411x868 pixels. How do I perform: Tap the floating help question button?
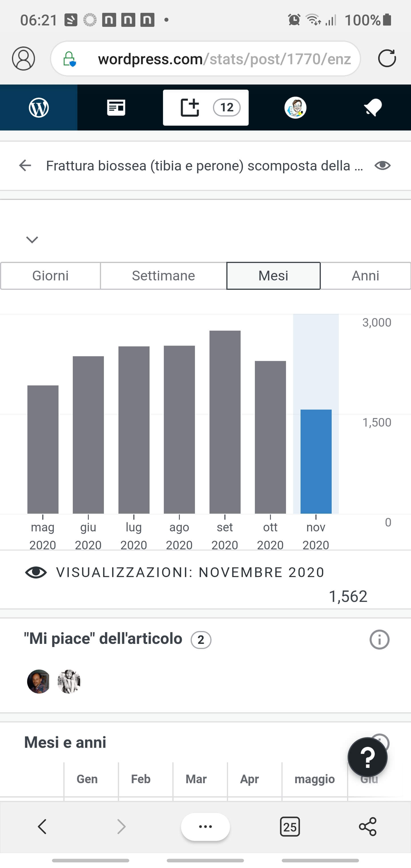[368, 757]
